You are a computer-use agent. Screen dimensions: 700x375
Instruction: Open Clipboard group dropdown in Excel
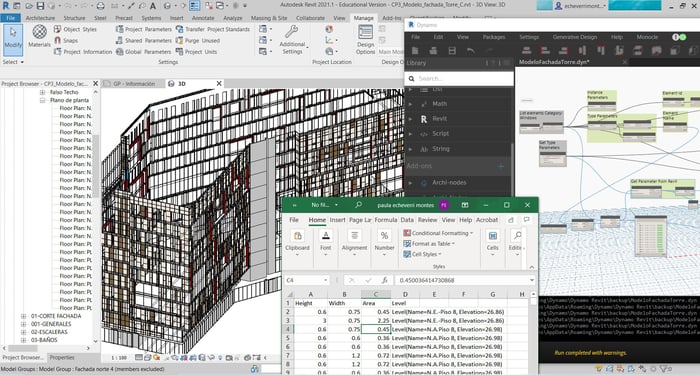pos(297,254)
